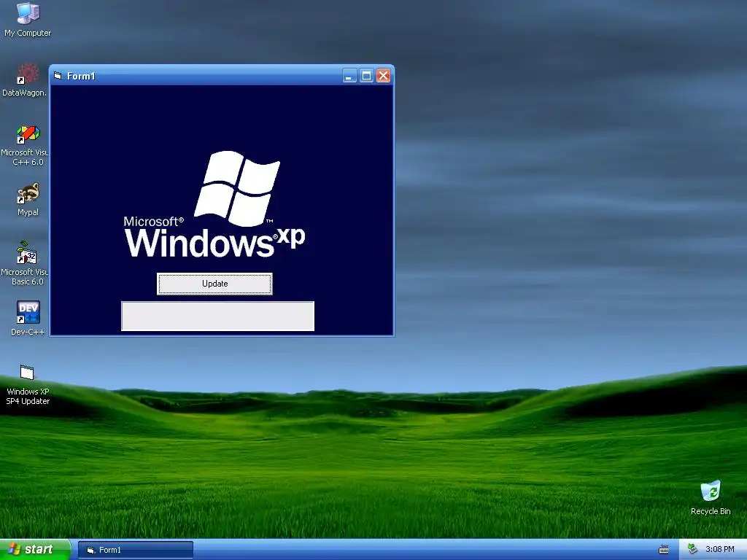Open the Form1 window system menu icon
The height and width of the screenshot is (560, 747).
58,76
